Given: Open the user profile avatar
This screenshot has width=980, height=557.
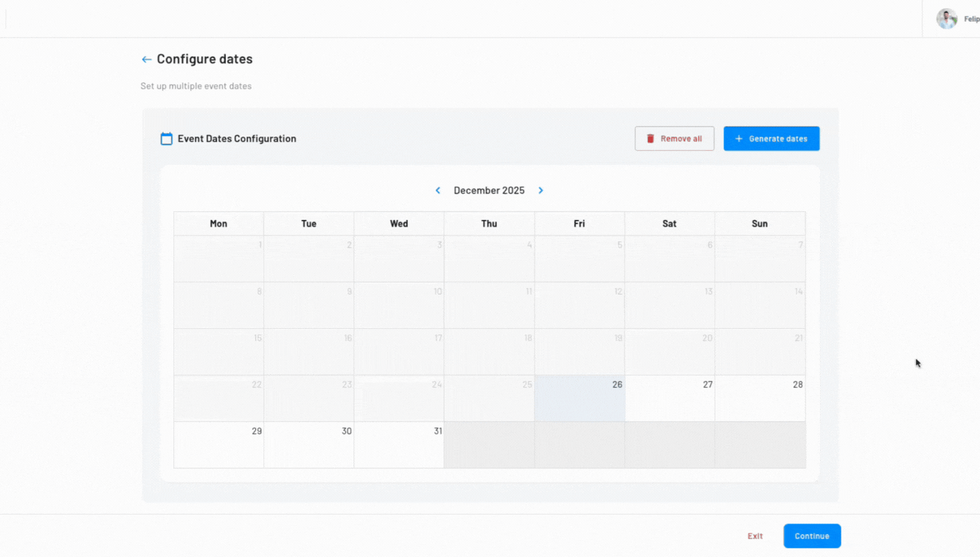Looking at the screenshot, I should (946, 19).
